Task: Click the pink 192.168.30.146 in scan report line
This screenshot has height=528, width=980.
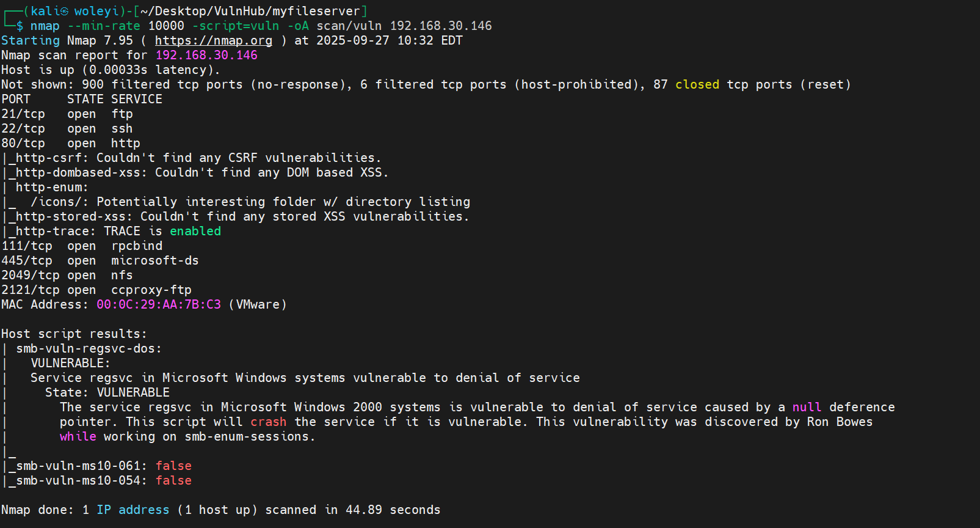Action: coord(206,55)
